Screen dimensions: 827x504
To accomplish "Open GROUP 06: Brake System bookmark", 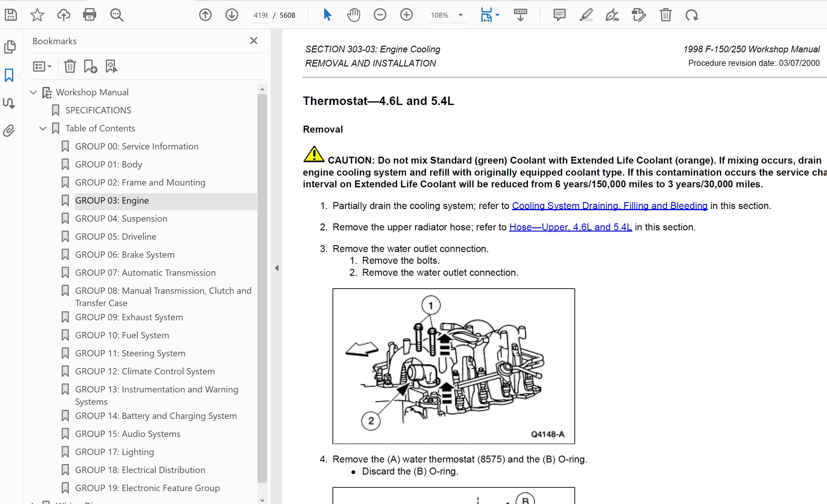I will [125, 255].
